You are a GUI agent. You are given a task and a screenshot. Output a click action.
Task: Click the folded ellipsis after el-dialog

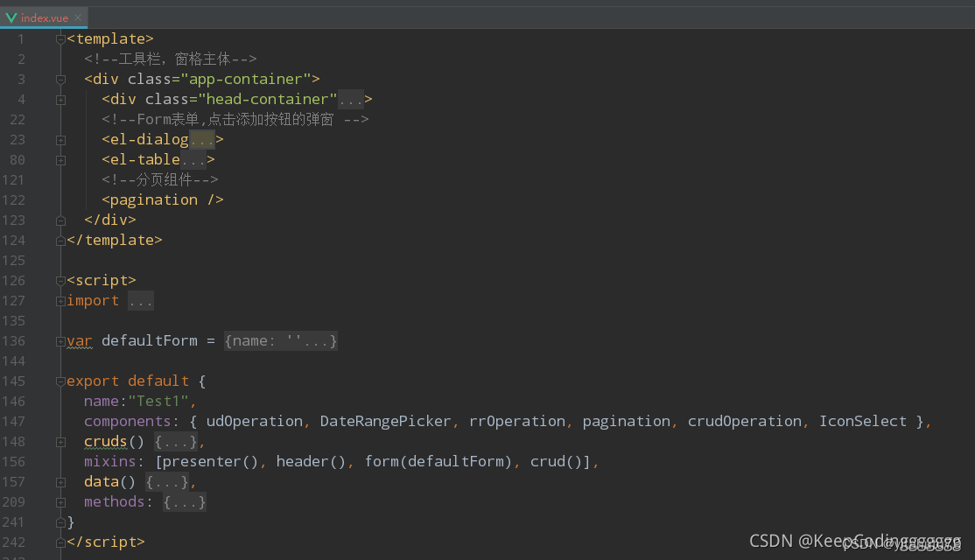click(x=202, y=139)
